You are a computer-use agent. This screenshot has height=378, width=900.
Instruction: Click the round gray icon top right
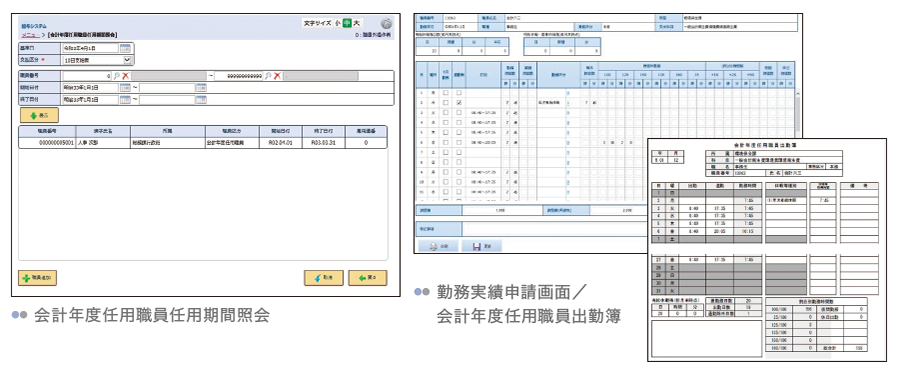click(386, 24)
